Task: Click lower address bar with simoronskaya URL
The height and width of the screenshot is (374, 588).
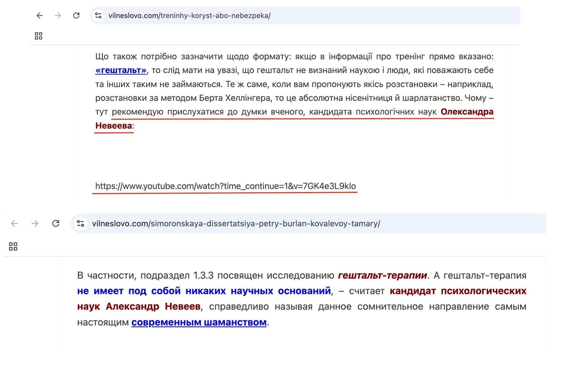Action: (x=309, y=223)
